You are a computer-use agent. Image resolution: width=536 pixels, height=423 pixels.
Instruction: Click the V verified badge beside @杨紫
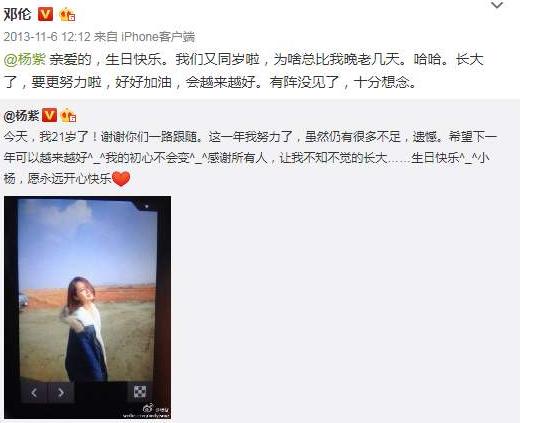click(x=49, y=116)
